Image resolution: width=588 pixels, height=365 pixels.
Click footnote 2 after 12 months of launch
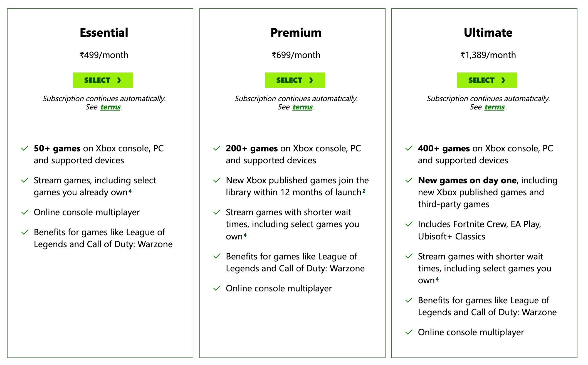click(x=364, y=191)
